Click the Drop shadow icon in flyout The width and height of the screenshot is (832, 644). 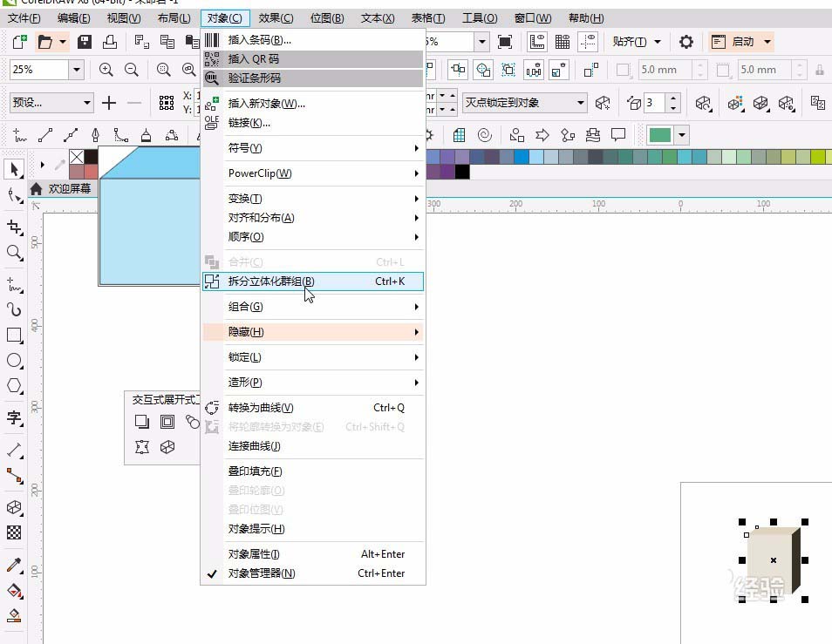click(141, 422)
